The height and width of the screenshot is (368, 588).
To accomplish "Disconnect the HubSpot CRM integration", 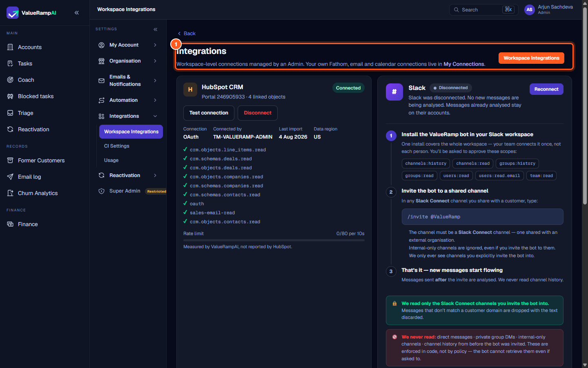I will click(258, 113).
